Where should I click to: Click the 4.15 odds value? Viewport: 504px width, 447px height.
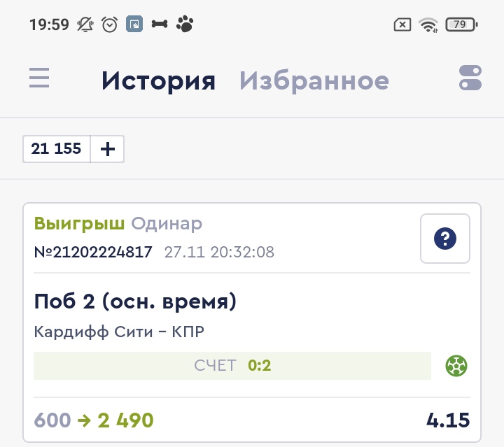pos(448,420)
